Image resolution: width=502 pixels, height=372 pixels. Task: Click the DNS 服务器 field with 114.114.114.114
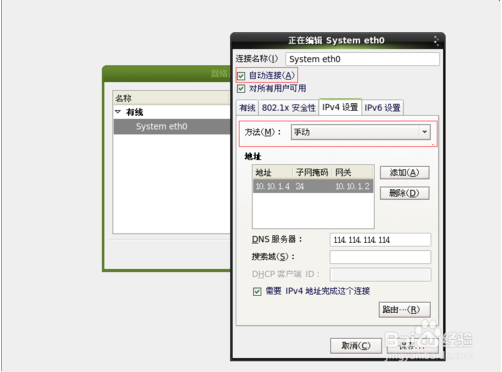[x=380, y=240]
